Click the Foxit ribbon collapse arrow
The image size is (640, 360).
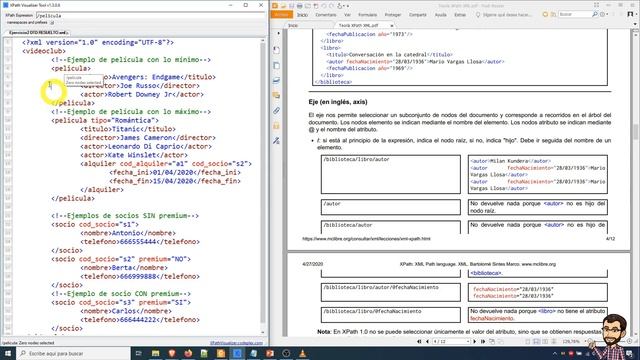pos(635,24)
